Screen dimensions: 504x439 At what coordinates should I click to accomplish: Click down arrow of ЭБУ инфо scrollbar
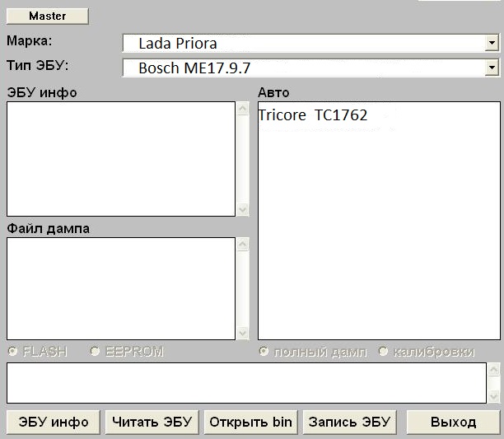243,209
